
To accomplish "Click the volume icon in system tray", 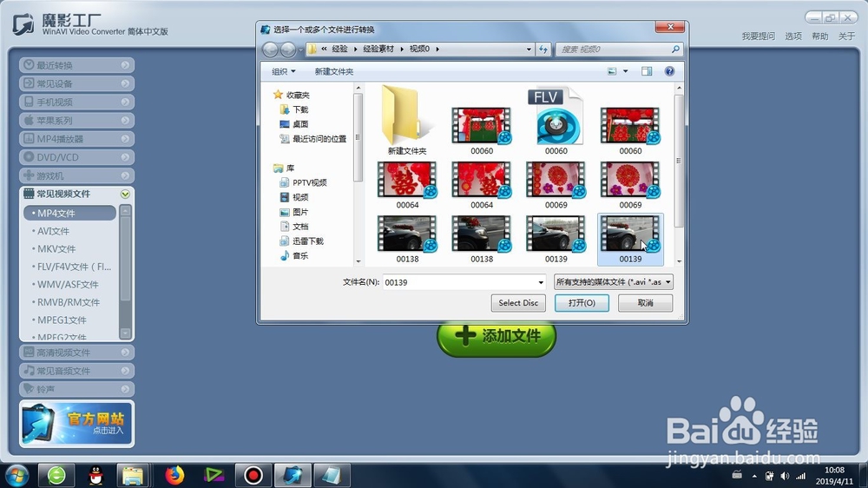I will 785,476.
